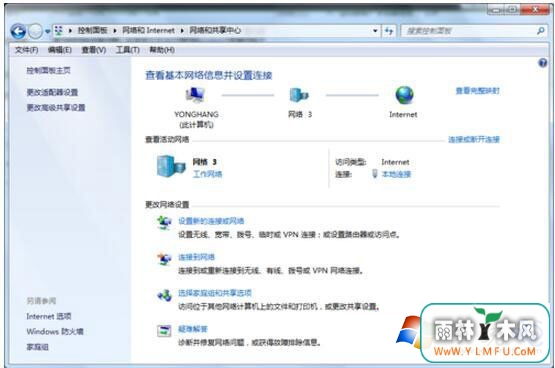Select 控制面板 breadcrumb in address bar
This screenshot has height=368, width=555.
[x=92, y=30]
